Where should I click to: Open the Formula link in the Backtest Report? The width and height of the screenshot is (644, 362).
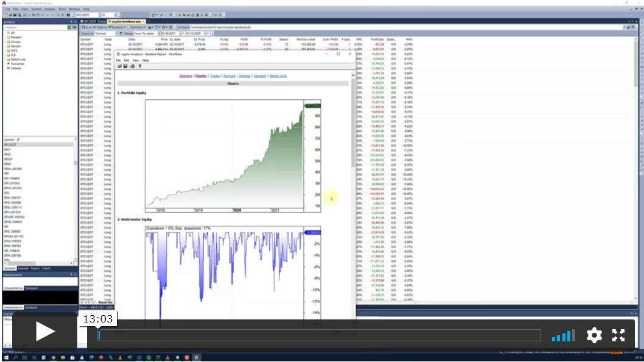229,76
